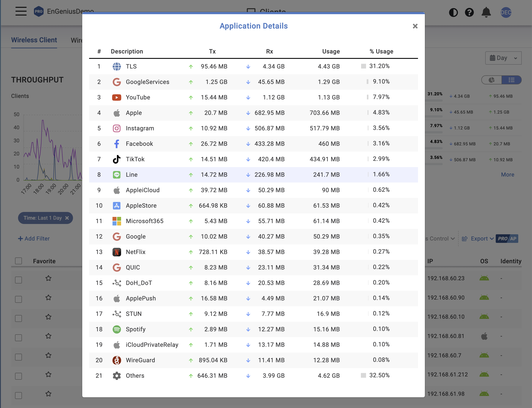Viewport: 532px width, 408px height.
Task: Sort by % Usage column header
Action: pyautogui.click(x=382, y=52)
